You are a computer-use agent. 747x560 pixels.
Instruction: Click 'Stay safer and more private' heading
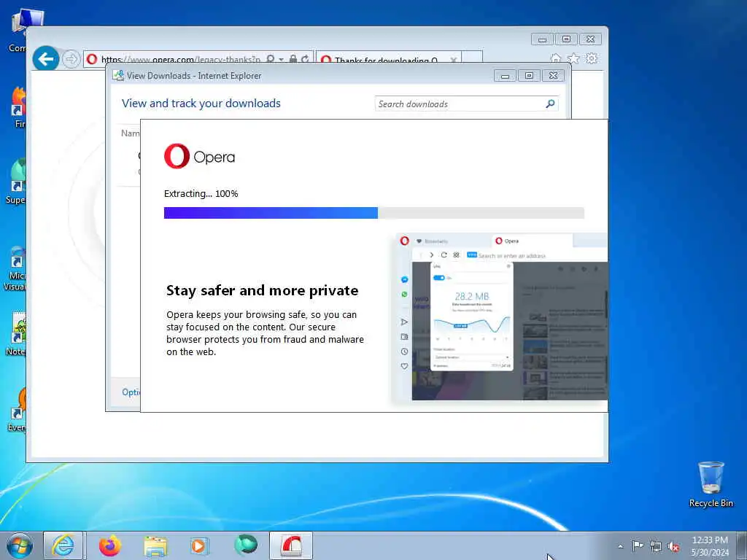coord(263,290)
